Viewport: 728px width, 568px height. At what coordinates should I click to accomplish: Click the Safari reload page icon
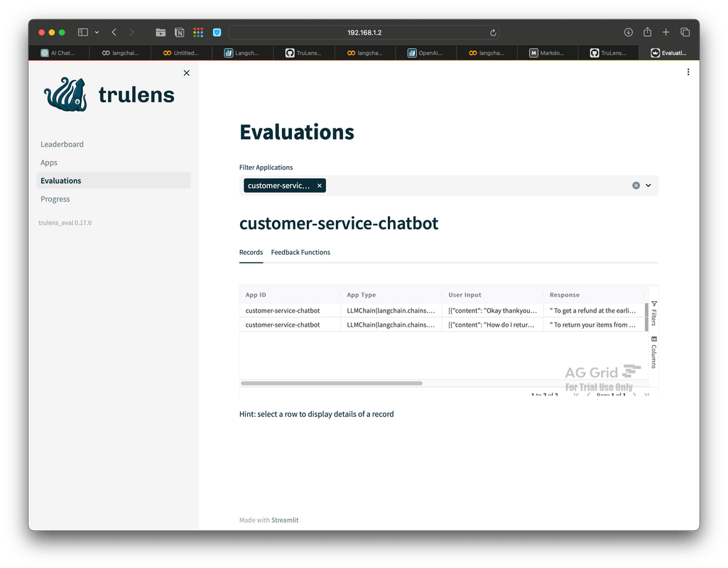click(x=493, y=33)
